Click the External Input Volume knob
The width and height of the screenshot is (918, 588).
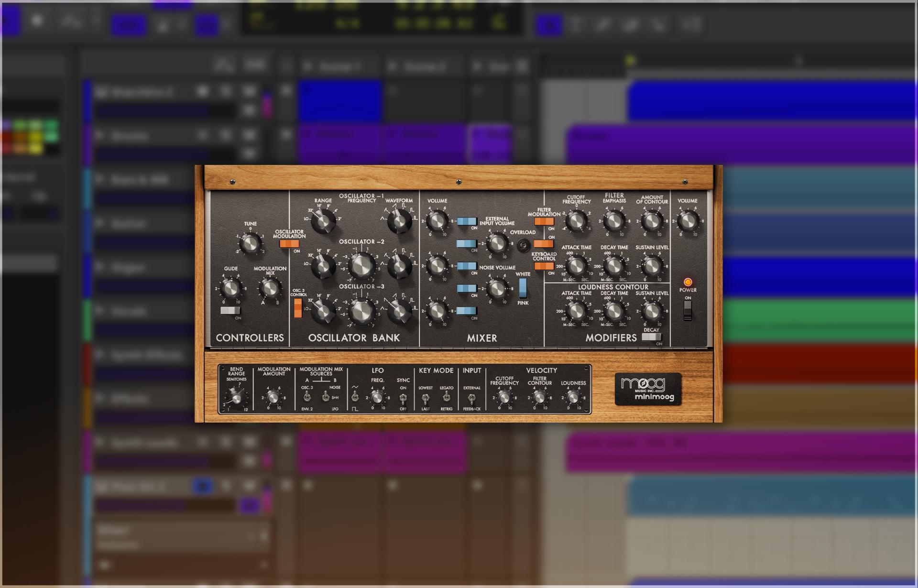pyautogui.click(x=497, y=243)
